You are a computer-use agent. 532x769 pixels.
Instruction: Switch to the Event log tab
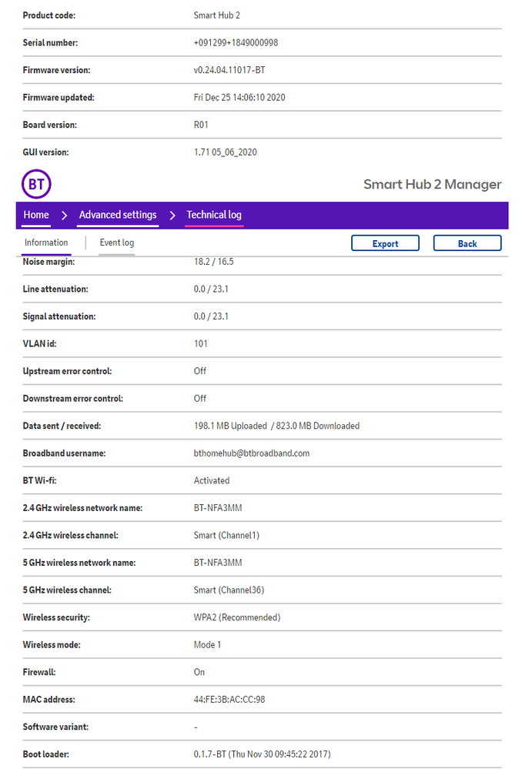tap(116, 242)
